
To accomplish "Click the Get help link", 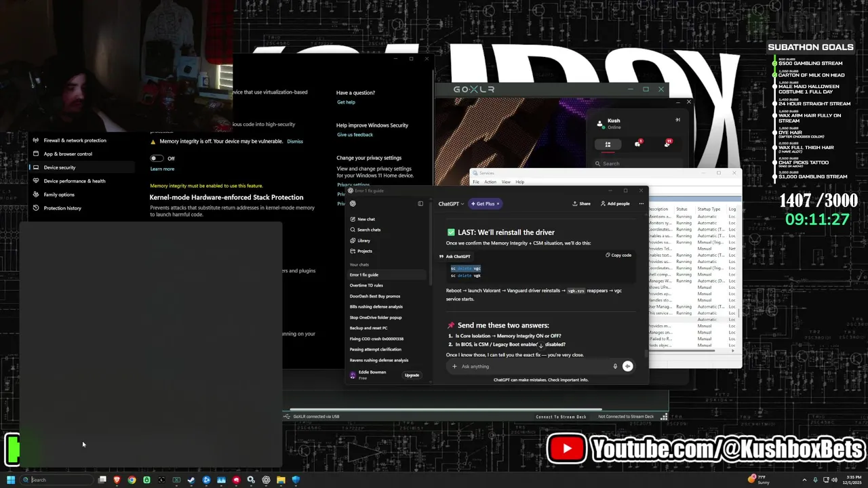I will tap(346, 102).
